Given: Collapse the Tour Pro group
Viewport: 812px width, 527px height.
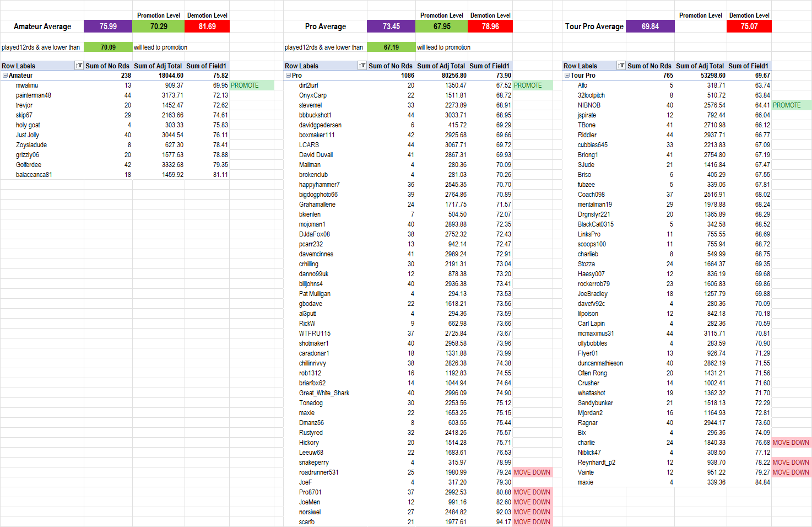Looking at the screenshot, I should pos(567,76).
